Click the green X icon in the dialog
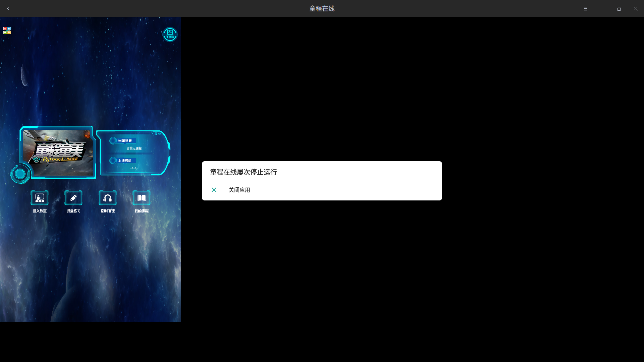Viewport: 644px width, 362px height. 214,190
